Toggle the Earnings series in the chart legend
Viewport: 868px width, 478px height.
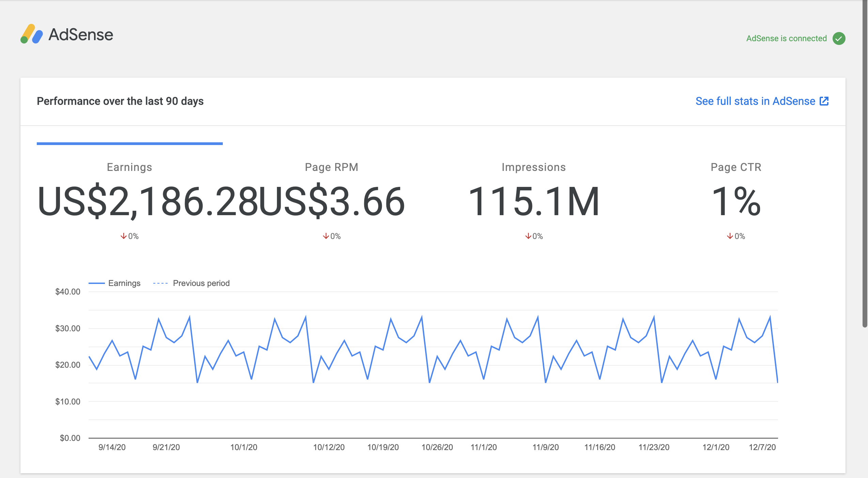click(115, 283)
